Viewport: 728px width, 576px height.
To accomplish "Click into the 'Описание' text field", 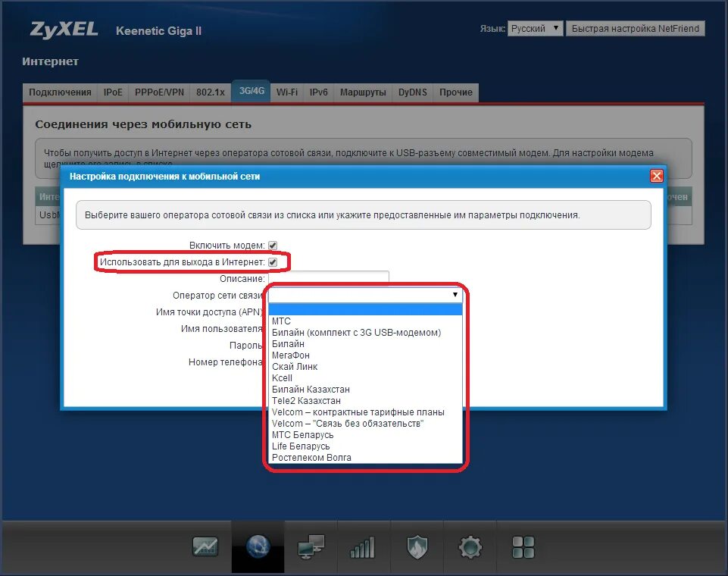I will [329, 277].
